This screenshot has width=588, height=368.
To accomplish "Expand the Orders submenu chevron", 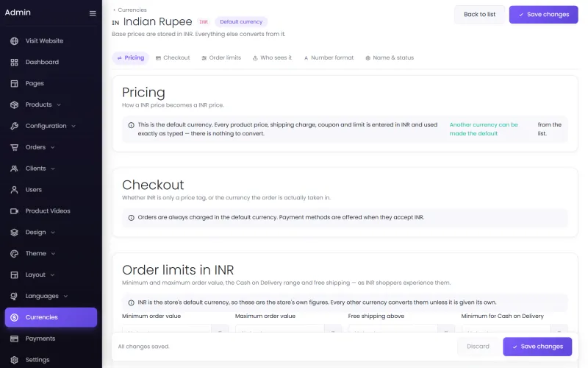I will point(52,147).
